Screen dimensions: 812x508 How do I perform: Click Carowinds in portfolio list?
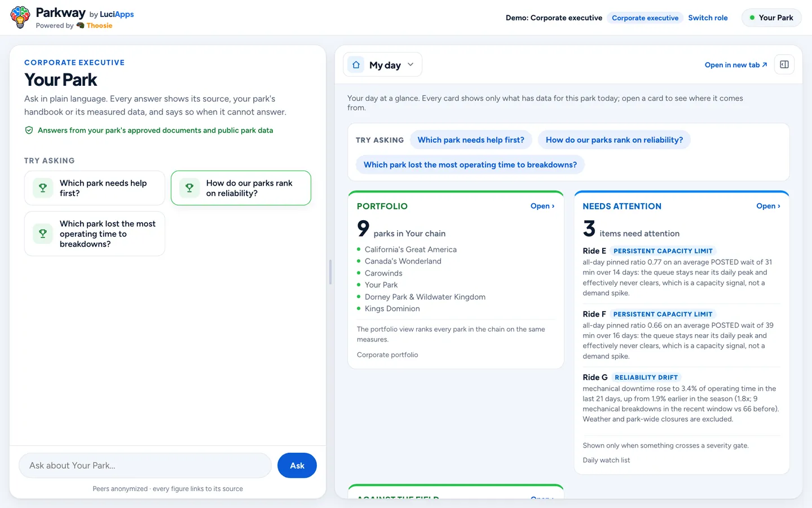point(383,273)
